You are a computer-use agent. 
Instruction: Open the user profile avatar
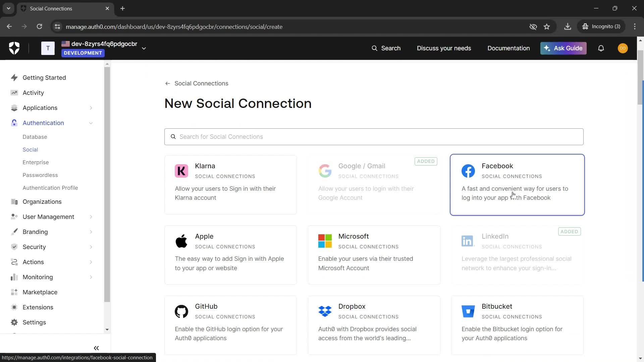coord(623,48)
